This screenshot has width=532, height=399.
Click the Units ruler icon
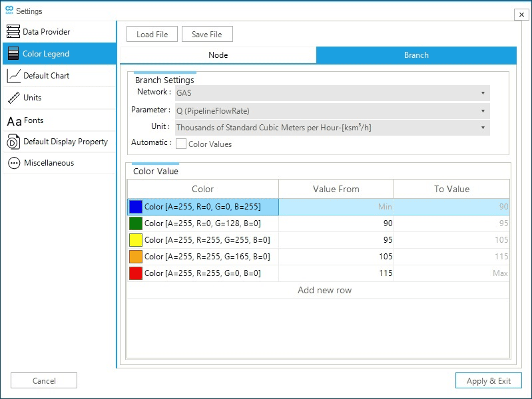click(13, 98)
